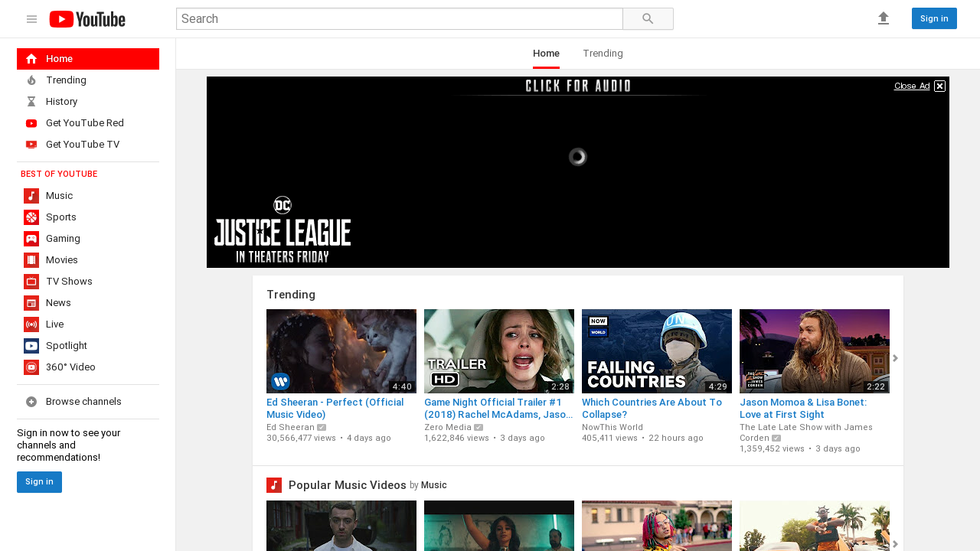Screen dimensions: 980x551
Task: Click Sign in button at top right
Action: pyautogui.click(x=934, y=18)
